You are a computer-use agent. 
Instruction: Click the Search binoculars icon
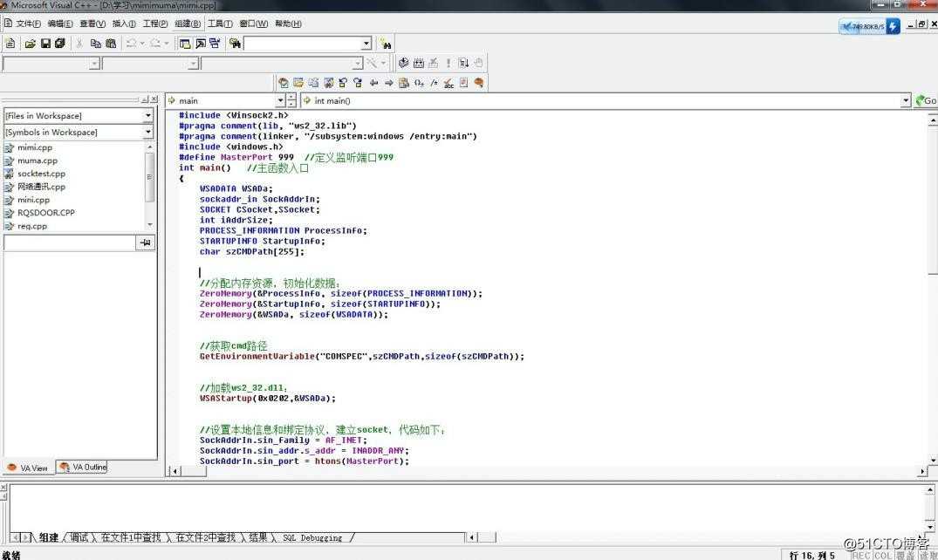click(x=386, y=44)
